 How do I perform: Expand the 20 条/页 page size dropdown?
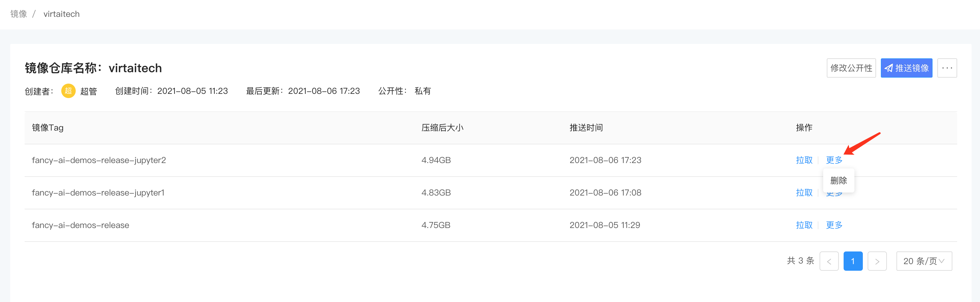[x=924, y=261]
